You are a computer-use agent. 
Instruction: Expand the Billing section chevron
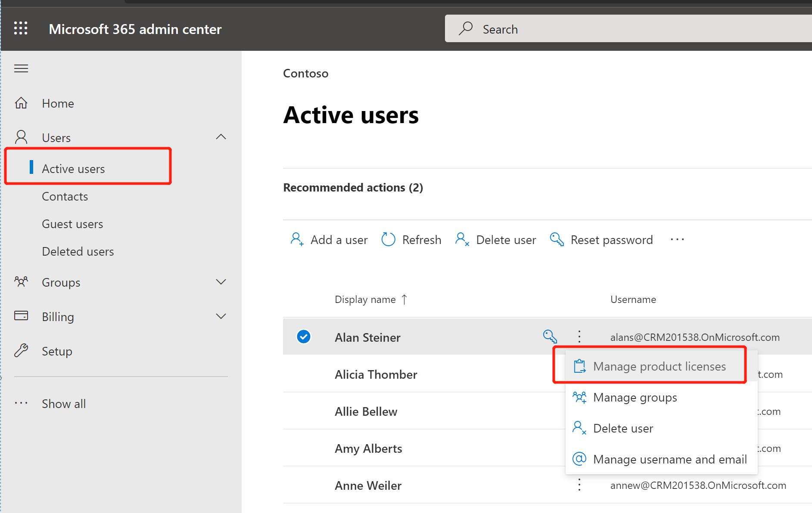221,316
